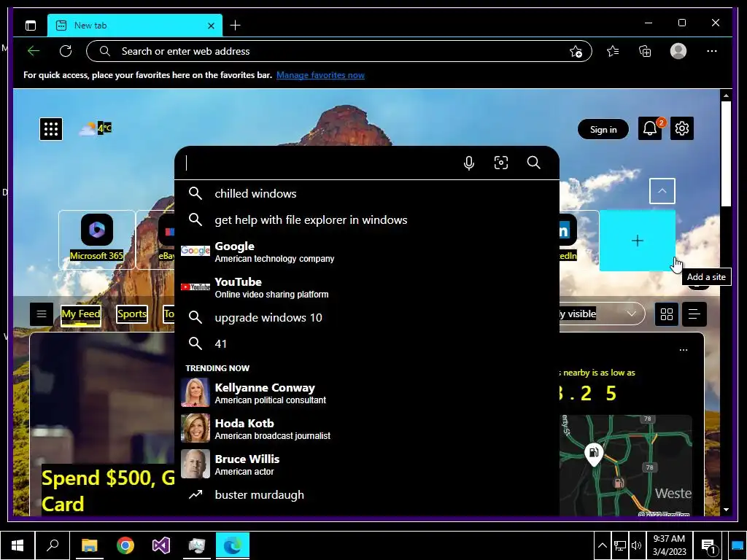Open trending Hoda Kotb result
The image size is (747, 560).
[x=367, y=429]
